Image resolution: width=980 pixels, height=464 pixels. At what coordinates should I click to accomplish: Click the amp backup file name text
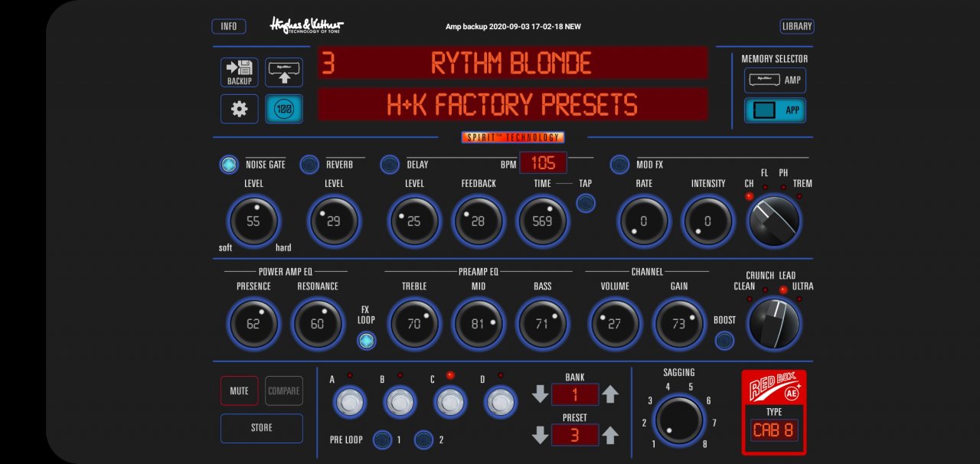[x=513, y=26]
